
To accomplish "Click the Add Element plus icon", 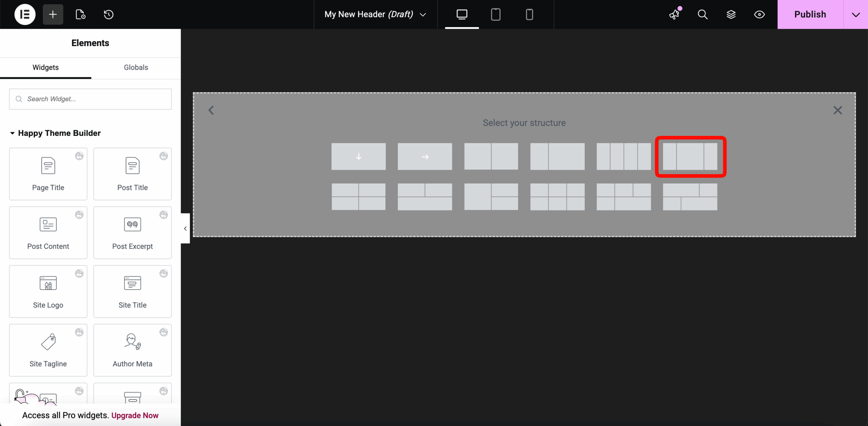I will [x=53, y=14].
